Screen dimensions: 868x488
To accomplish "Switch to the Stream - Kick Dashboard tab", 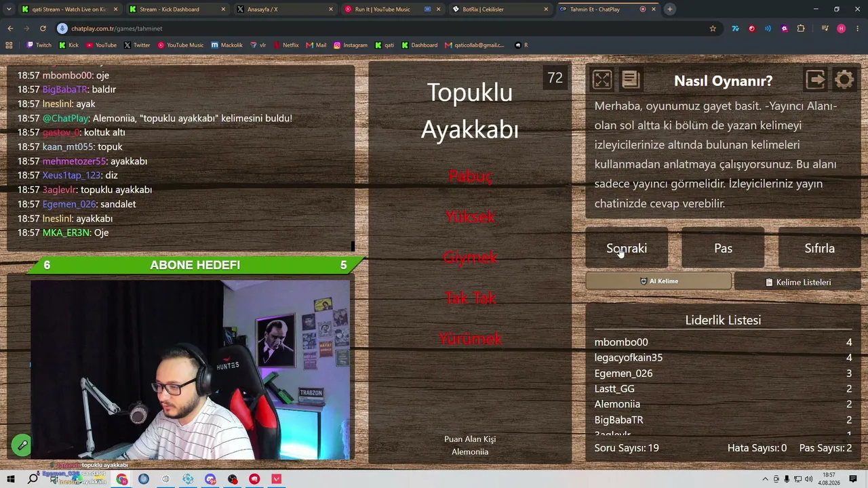I will point(178,9).
